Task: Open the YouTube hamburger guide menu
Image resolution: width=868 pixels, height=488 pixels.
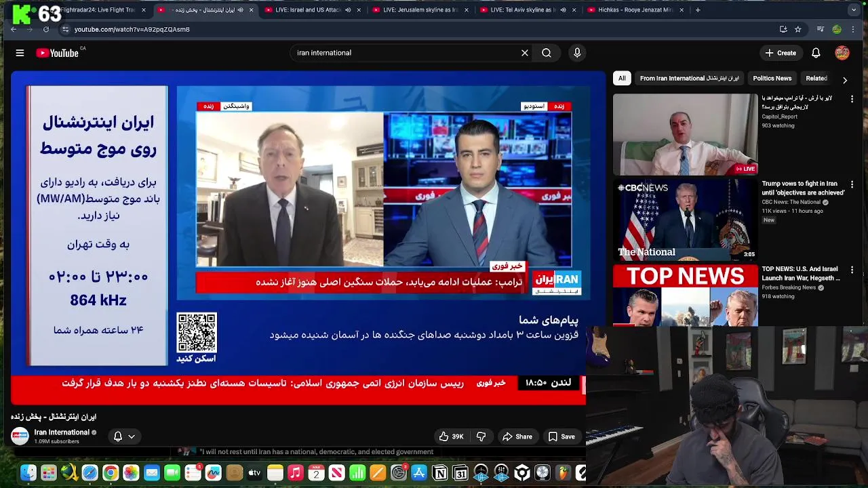Action: [20, 53]
